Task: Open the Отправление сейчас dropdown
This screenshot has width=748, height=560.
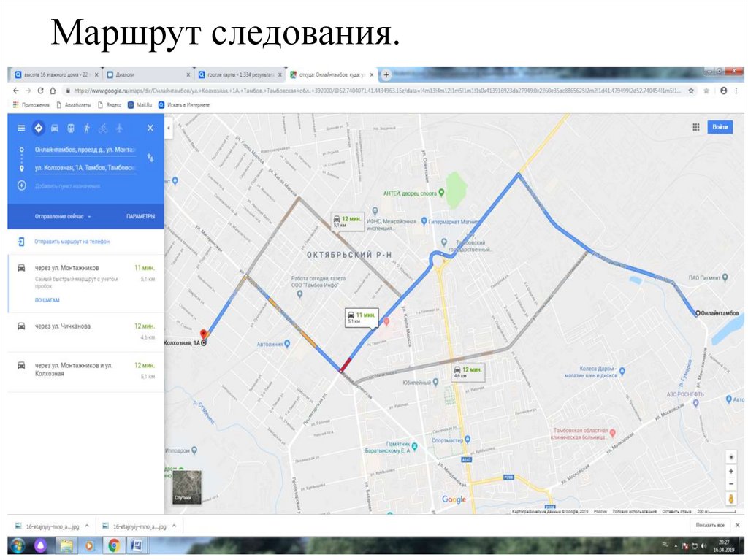Action: (x=63, y=217)
